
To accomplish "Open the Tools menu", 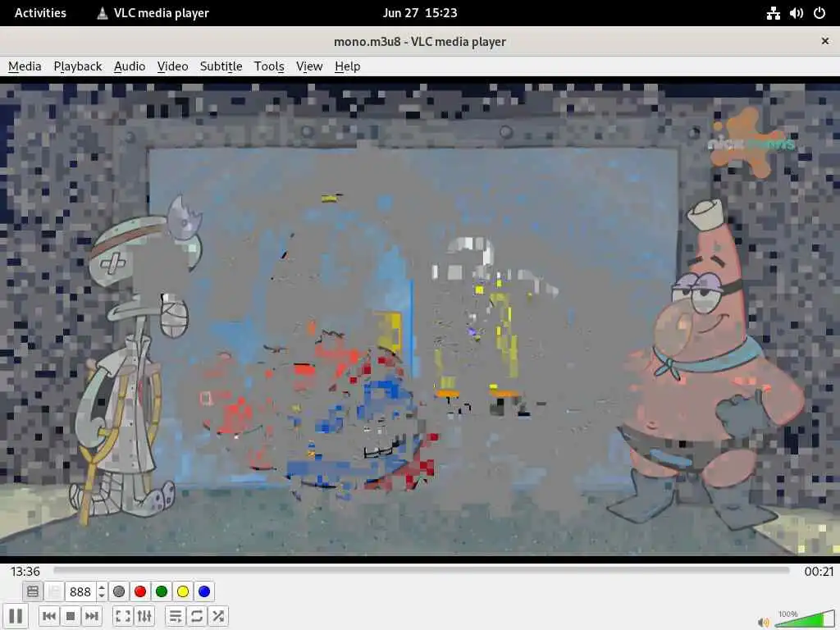I will (x=269, y=66).
